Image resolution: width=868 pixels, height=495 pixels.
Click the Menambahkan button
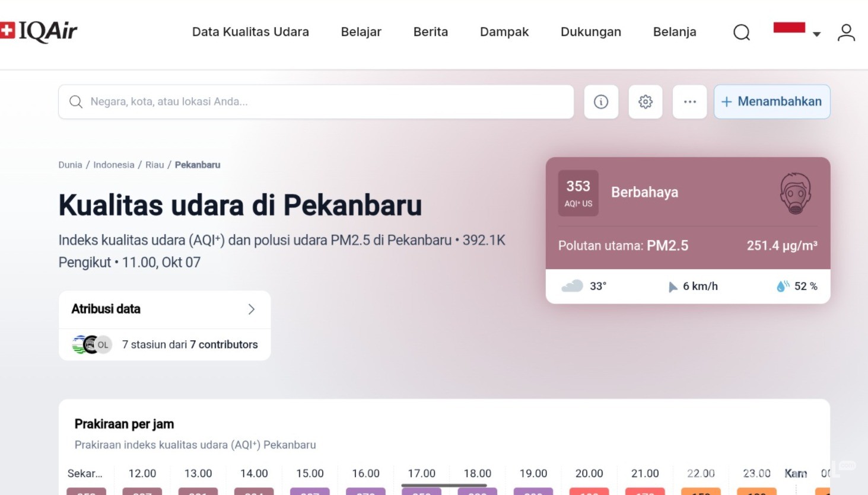point(772,102)
